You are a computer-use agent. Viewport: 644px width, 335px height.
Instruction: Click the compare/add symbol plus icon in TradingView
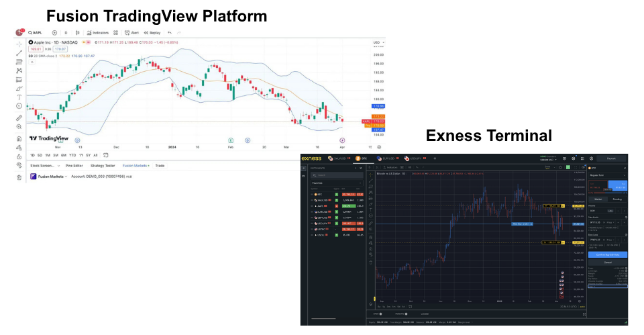click(54, 32)
